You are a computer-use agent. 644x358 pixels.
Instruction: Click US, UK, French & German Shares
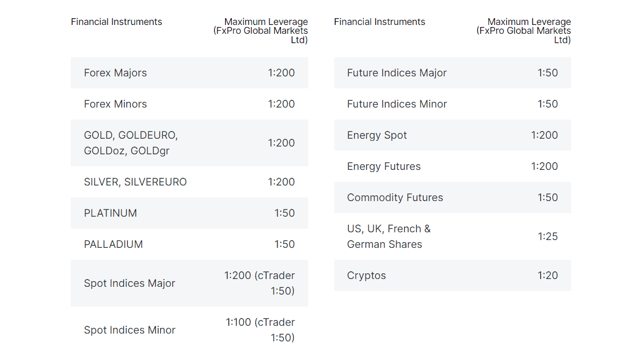(389, 236)
